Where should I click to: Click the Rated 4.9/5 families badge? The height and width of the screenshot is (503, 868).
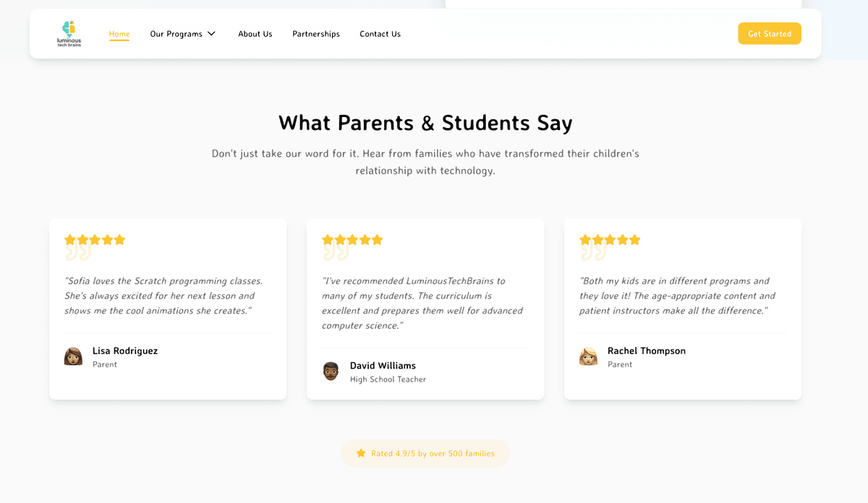pos(425,453)
